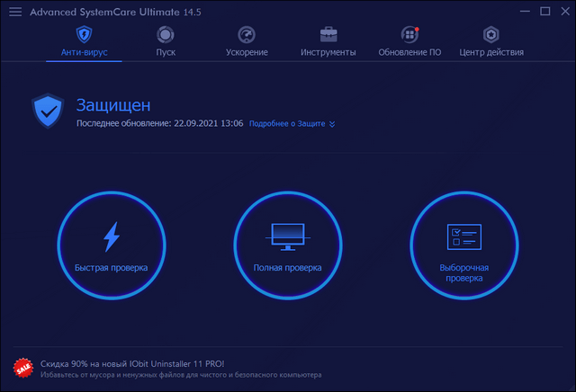The height and width of the screenshot is (392, 576).
Task: Click the red SALE badge icon
Action: [23, 368]
